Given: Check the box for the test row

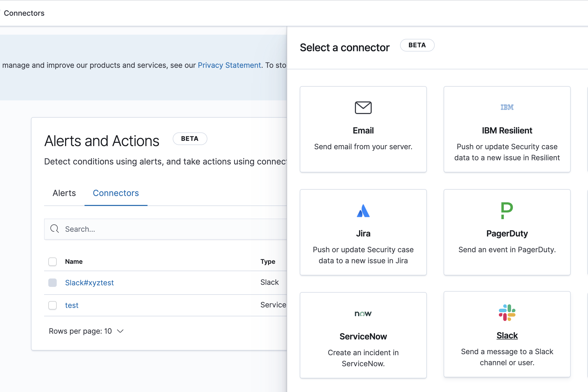Looking at the screenshot, I should pyautogui.click(x=52, y=305).
